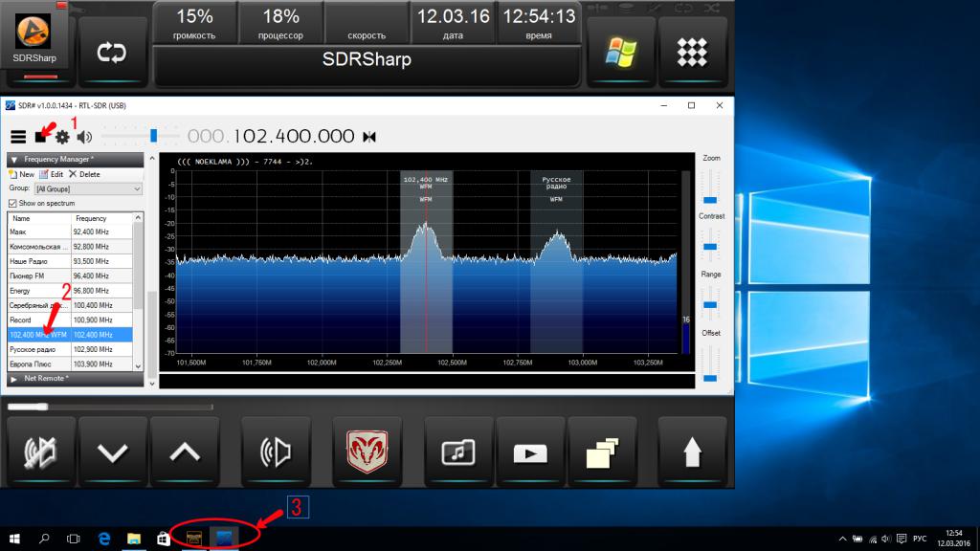Expand the Net Remote panel
Screen dimensions: 980x551
point(14,379)
